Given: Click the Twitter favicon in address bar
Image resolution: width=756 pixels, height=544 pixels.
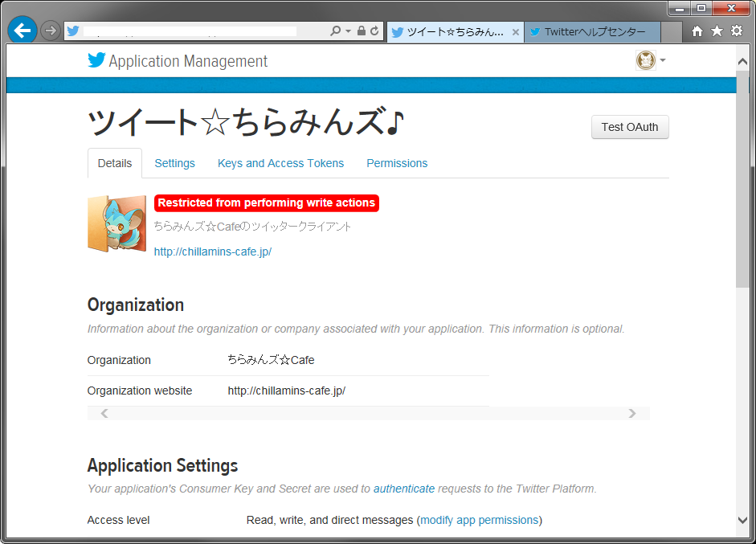Looking at the screenshot, I should click(73, 31).
